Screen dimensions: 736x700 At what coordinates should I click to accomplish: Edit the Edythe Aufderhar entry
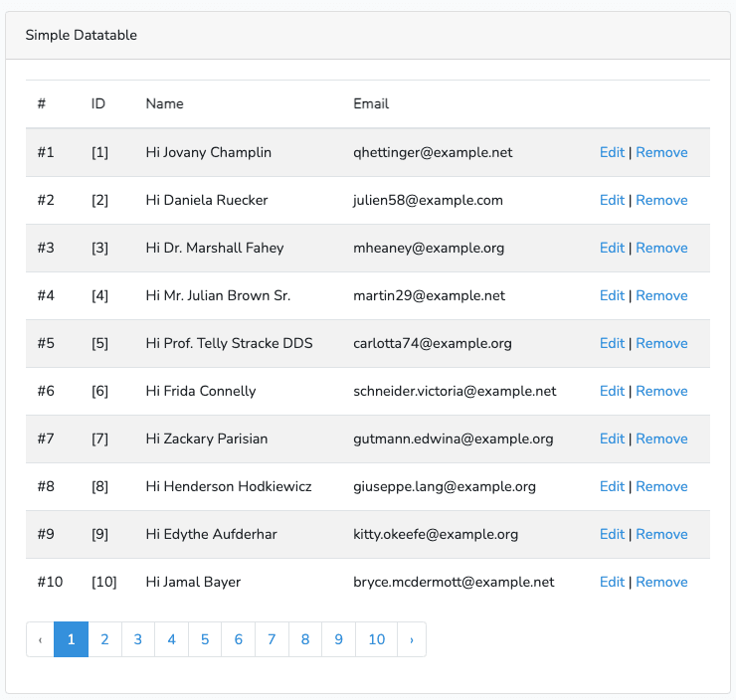pos(612,534)
